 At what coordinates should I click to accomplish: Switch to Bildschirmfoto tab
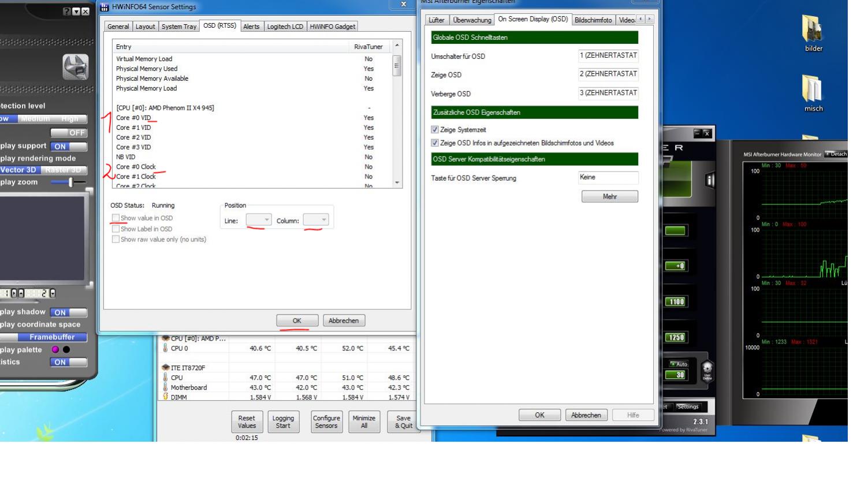[593, 20]
